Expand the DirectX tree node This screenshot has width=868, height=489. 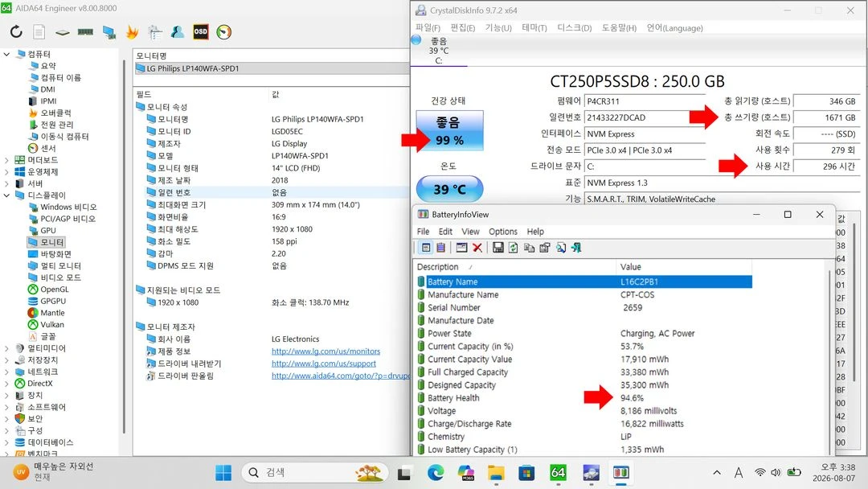tap(6, 383)
